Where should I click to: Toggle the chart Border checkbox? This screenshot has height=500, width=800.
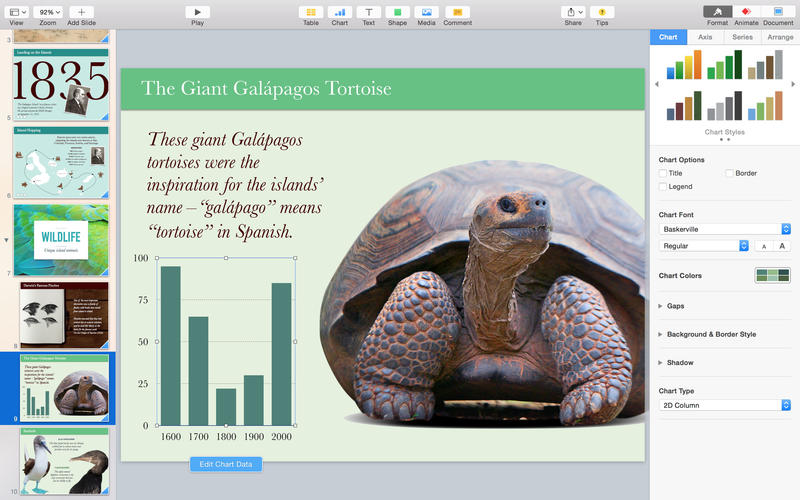729,173
